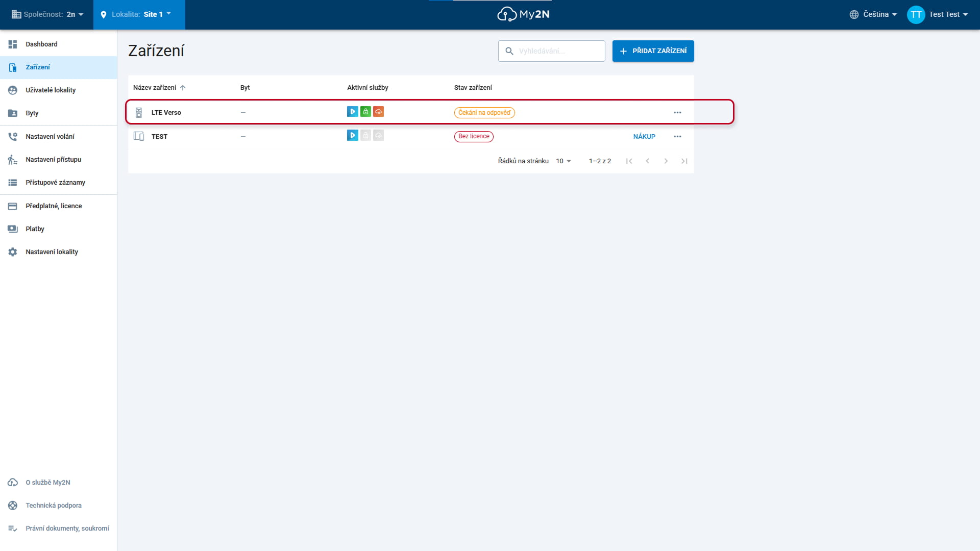Click the Technická podpora lifebuoy icon
This screenshot has height=551, width=980.
(x=13, y=506)
